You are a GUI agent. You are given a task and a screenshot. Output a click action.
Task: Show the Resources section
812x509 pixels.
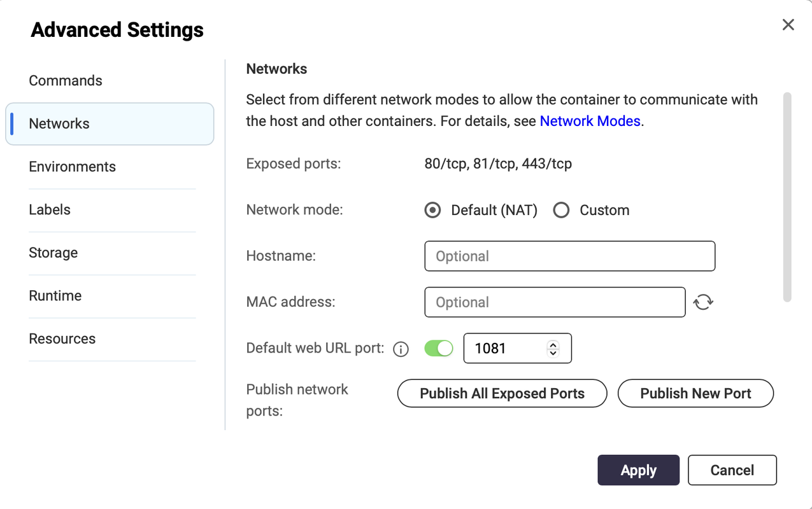tap(62, 338)
